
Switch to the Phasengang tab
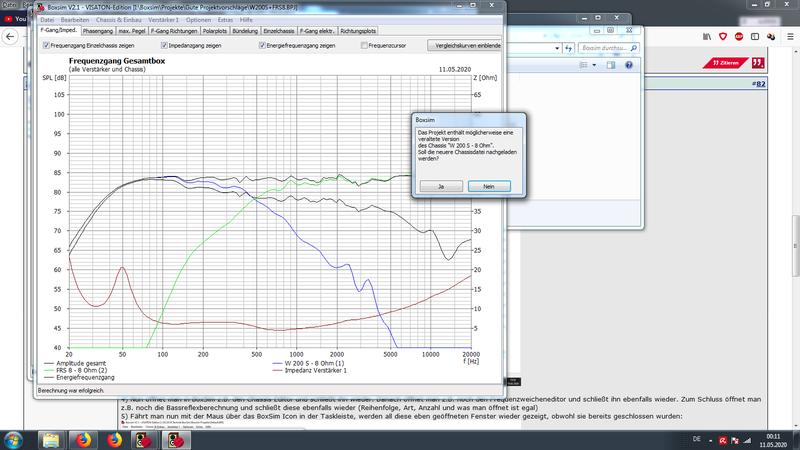click(99, 32)
